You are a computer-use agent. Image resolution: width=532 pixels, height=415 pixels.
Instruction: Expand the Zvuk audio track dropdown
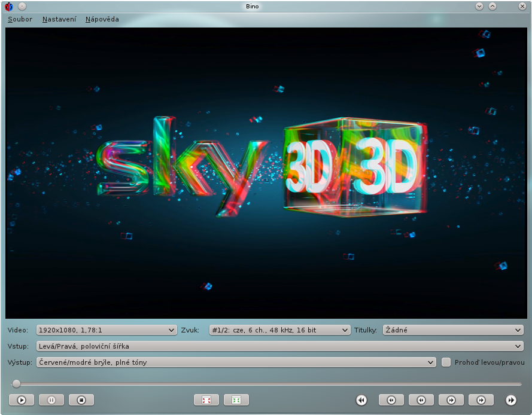279,330
